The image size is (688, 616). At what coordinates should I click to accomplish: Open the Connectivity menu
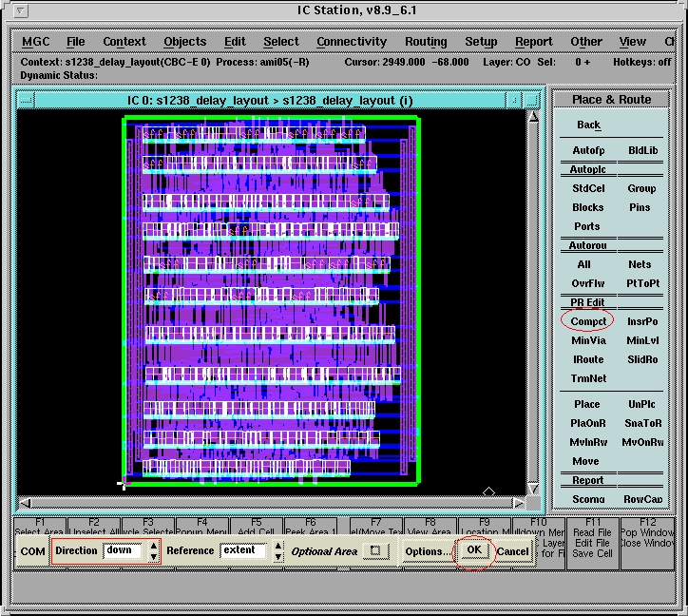tap(352, 42)
